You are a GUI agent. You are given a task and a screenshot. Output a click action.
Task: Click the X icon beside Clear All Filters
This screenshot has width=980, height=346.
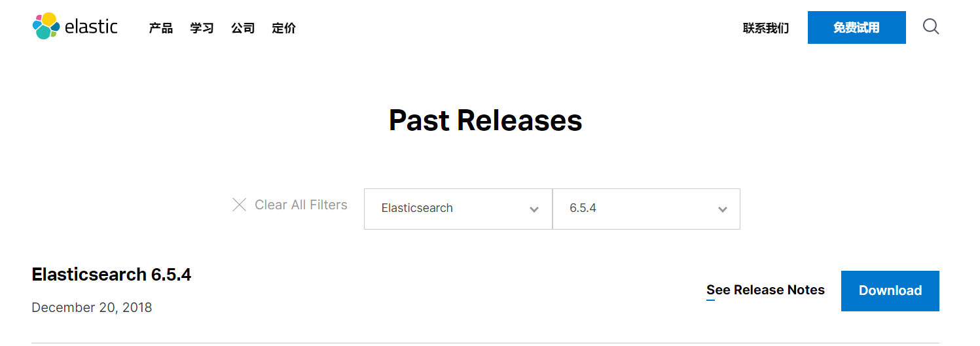pos(240,205)
